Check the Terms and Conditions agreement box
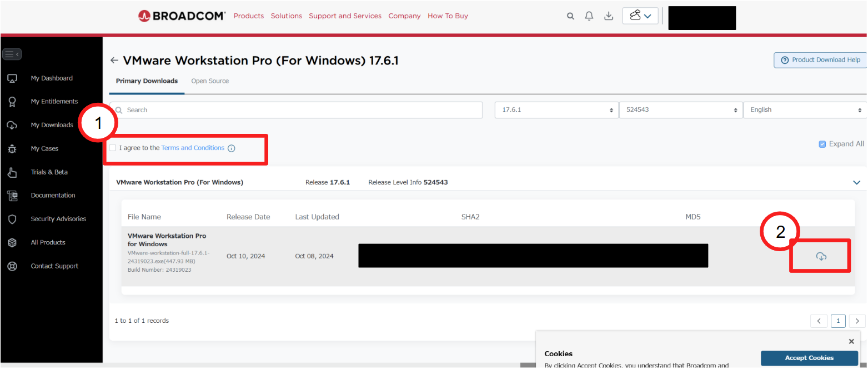Viewport: 868px width, 369px height. pos(113,147)
